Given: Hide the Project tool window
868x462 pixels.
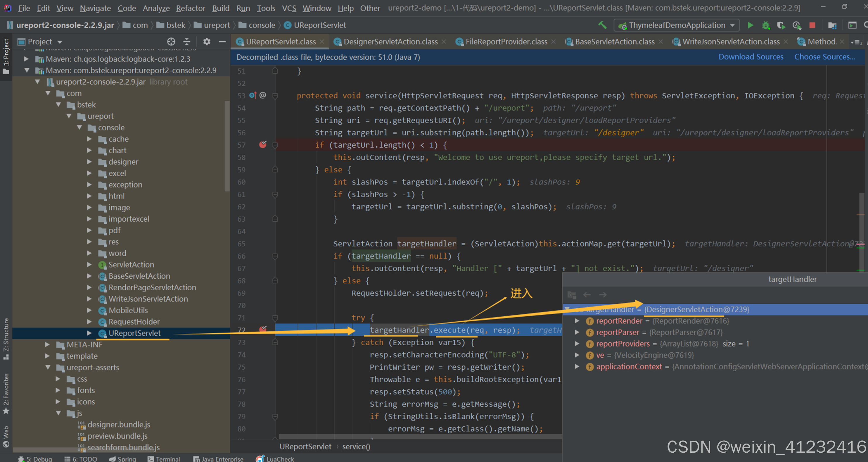Looking at the screenshot, I should (222, 42).
